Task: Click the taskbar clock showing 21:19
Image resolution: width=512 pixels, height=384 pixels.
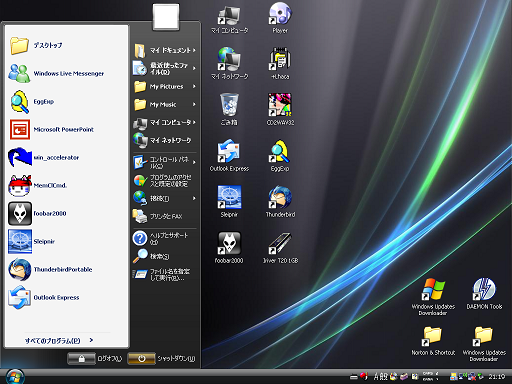Action: (497, 377)
